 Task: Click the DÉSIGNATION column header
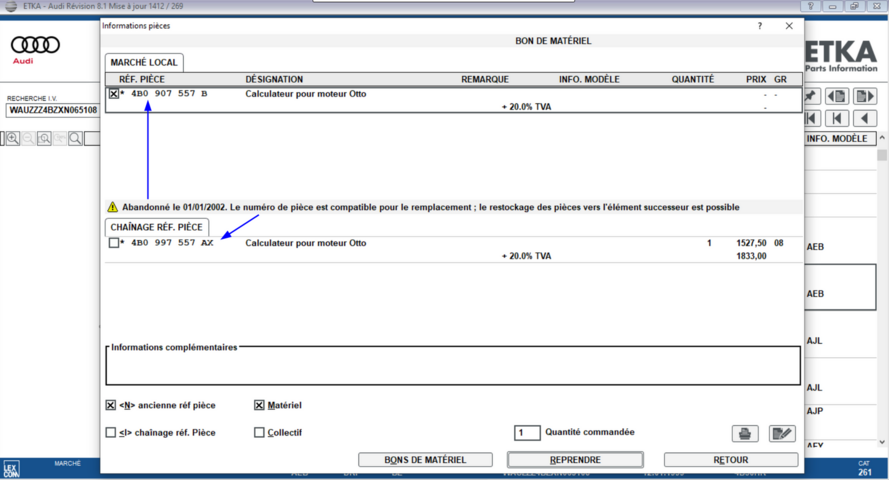click(x=274, y=79)
